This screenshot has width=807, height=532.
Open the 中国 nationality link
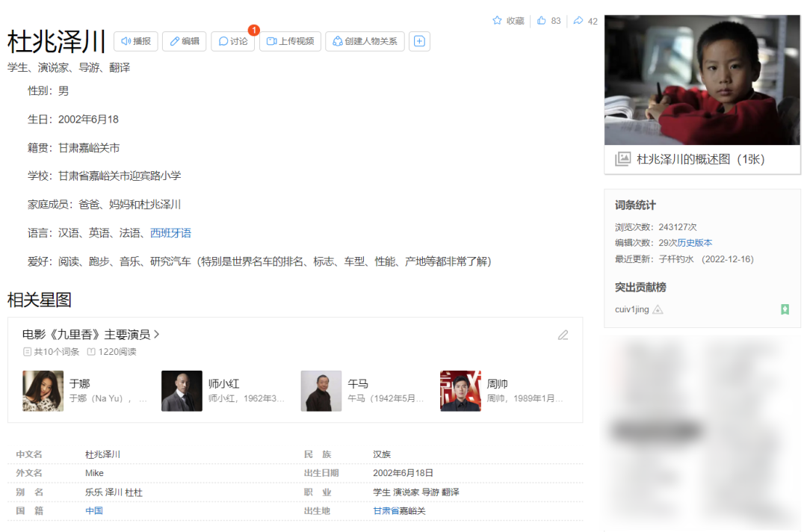tap(94, 511)
